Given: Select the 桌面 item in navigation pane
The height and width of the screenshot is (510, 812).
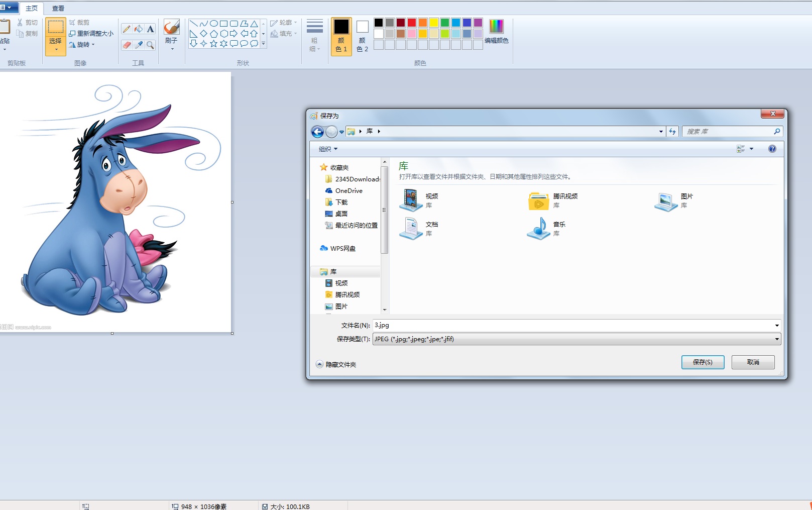Looking at the screenshot, I should click(x=341, y=214).
